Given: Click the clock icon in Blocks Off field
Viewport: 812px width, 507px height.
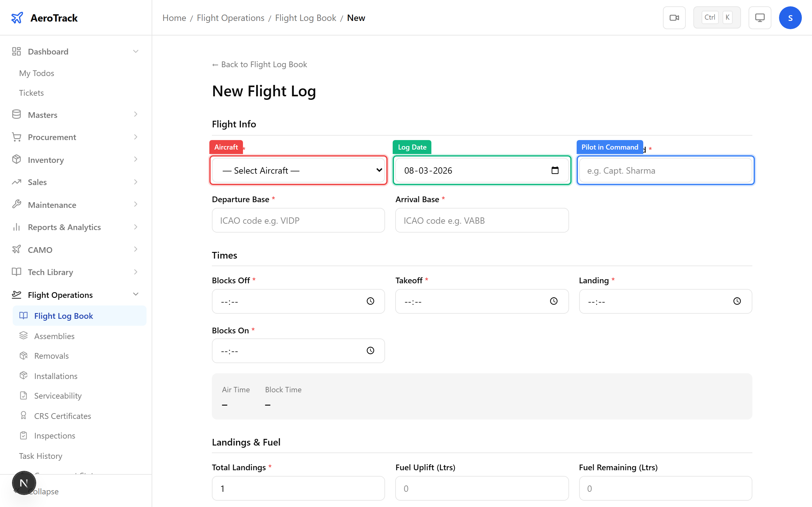Looking at the screenshot, I should (x=370, y=301).
